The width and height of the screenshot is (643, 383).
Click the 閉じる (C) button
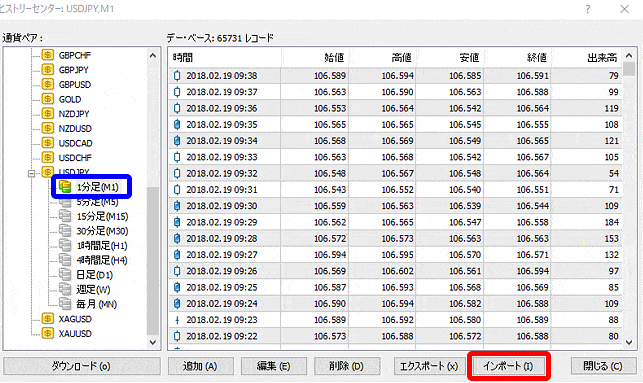603,366
